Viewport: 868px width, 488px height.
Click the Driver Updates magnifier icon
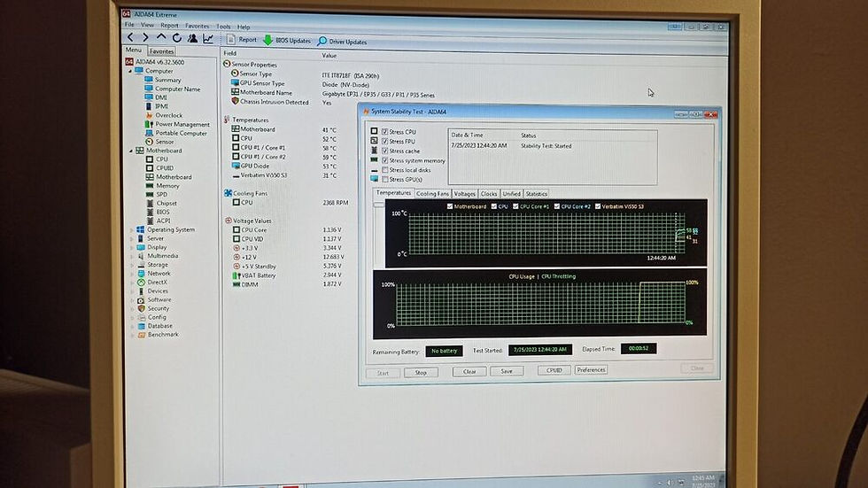[322, 42]
